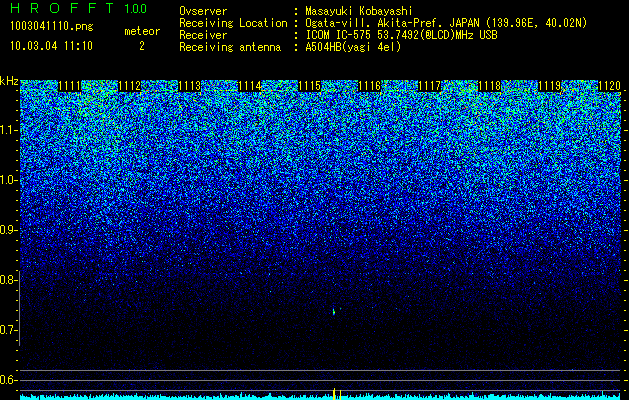Click the 'Receiving Location' label
Image resolution: width=629 pixels, height=400 pixels.
pyautogui.click(x=233, y=23)
